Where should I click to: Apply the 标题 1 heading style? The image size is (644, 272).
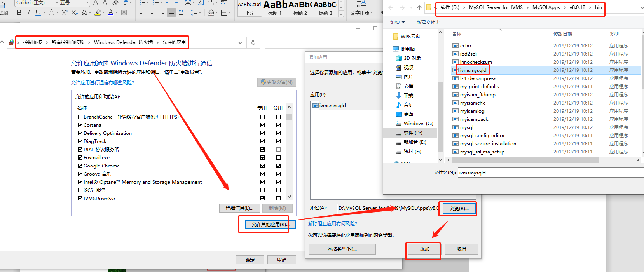click(x=275, y=9)
